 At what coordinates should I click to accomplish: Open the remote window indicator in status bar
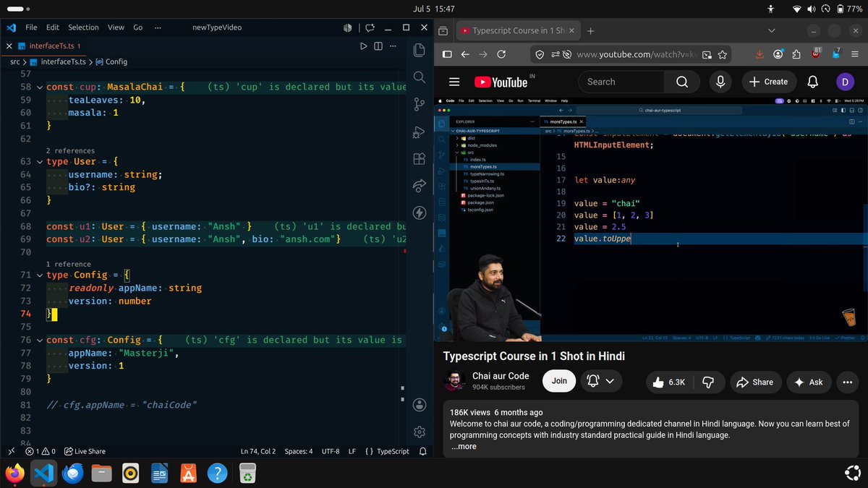(10, 451)
